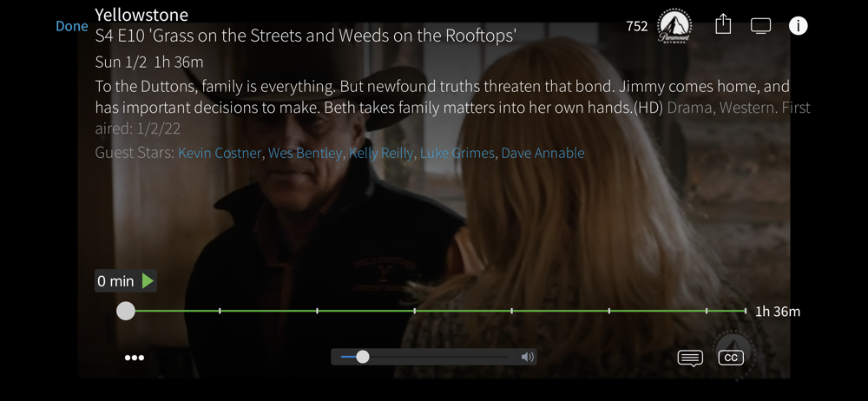868x401 pixels.
Task: Mute audio with the speaker icon
Action: coord(528,358)
